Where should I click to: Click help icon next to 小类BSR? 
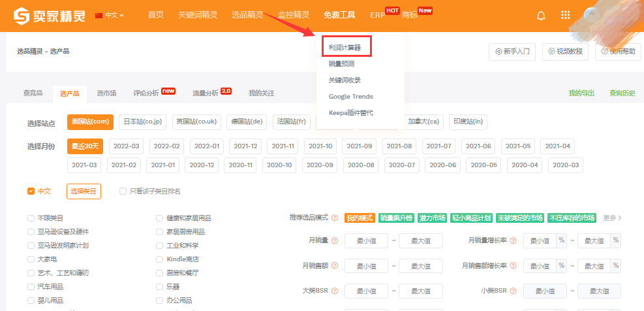point(514,291)
